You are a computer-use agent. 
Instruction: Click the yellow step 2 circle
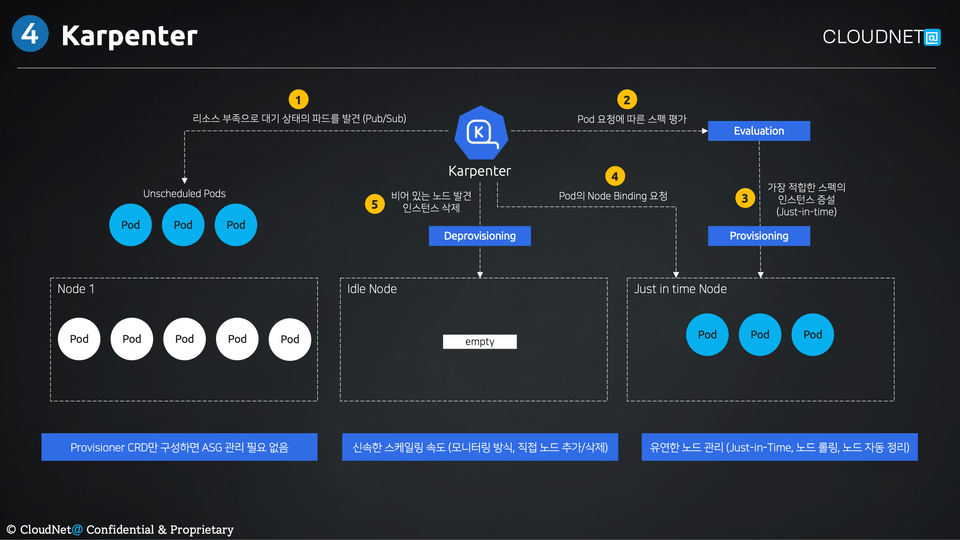coord(626,99)
